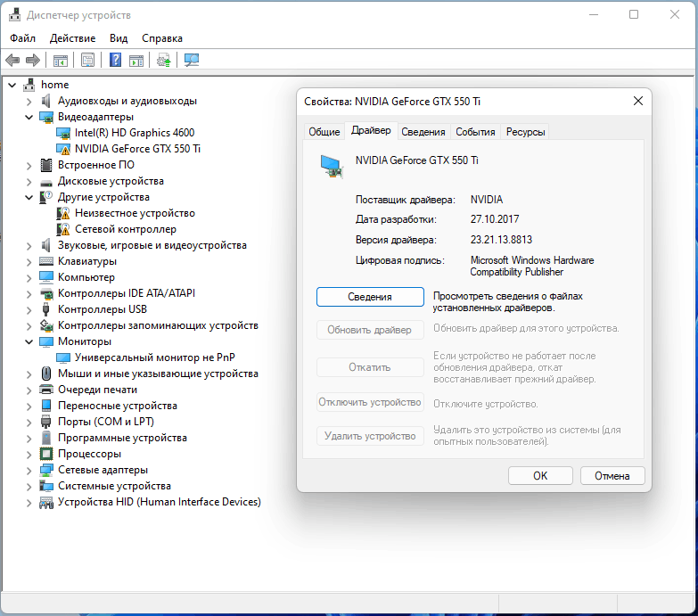698x616 pixels.
Task: Open the Действие menu
Action: click(x=72, y=38)
